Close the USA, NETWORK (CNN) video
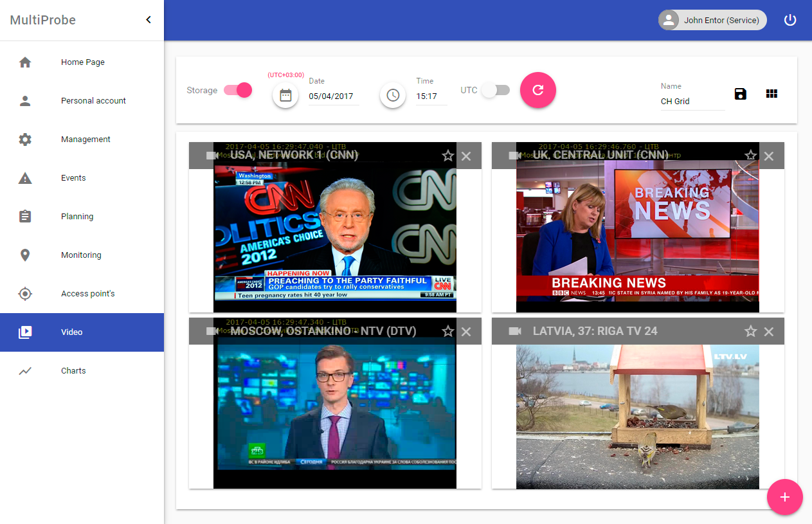The image size is (812, 524). pyautogui.click(x=466, y=156)
